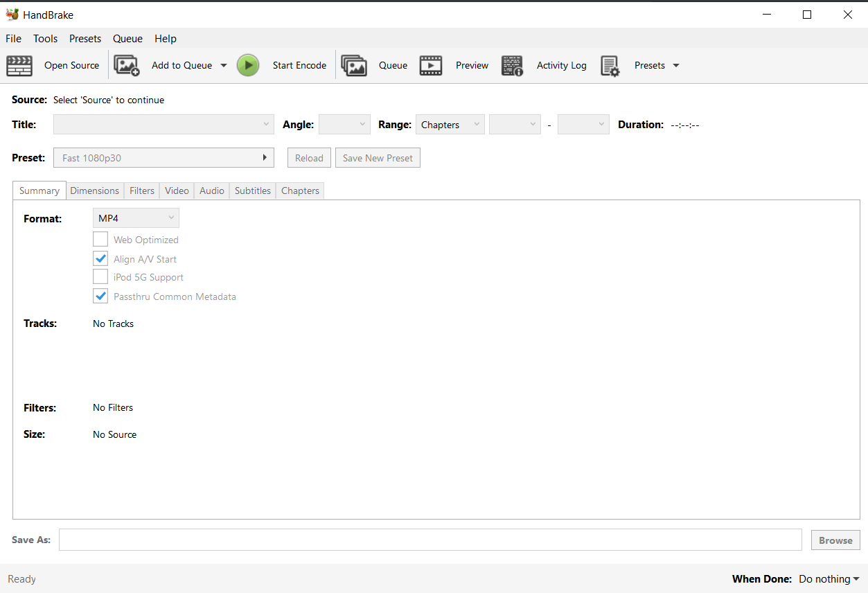This screenshot has width=868, height=593.
Task: Open the Add to Queue dropdown arrow
Action: tap(223, 65)
